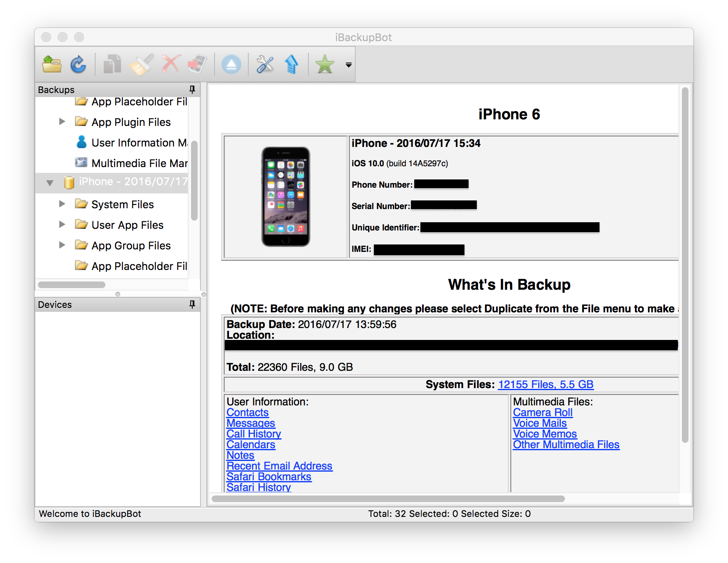Screen dimensions: 728x563
Task: Pin the Devices panel
Action: [192, 304]
